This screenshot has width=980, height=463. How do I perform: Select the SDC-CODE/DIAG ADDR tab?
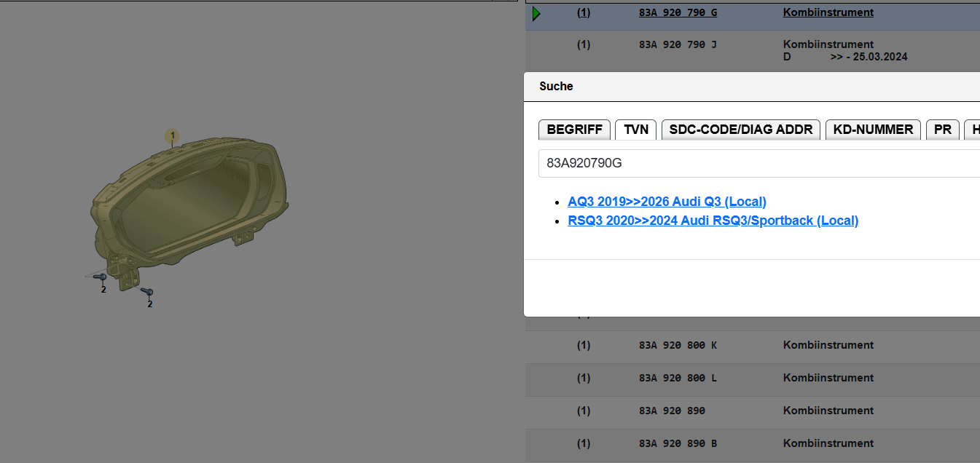point(741,130)
